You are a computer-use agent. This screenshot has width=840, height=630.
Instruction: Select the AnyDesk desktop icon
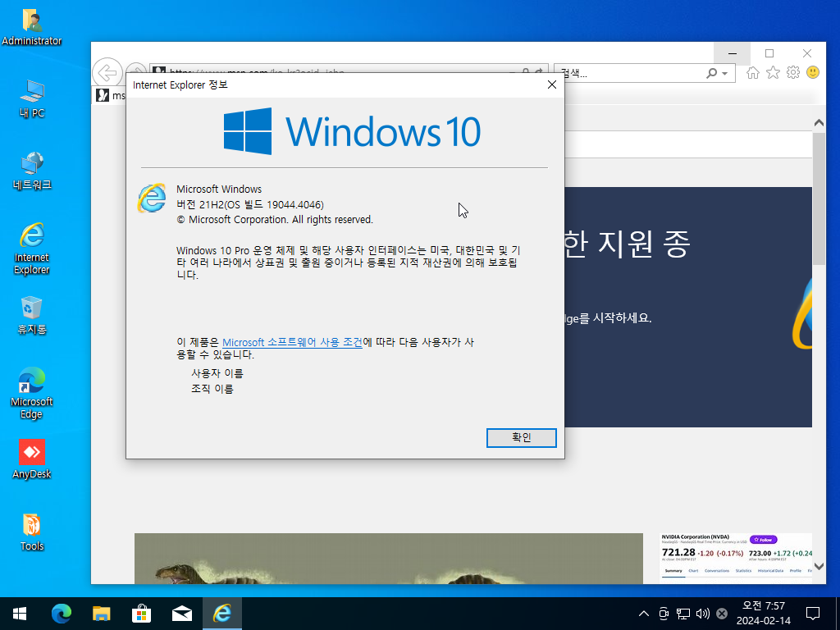click(32, 459)
